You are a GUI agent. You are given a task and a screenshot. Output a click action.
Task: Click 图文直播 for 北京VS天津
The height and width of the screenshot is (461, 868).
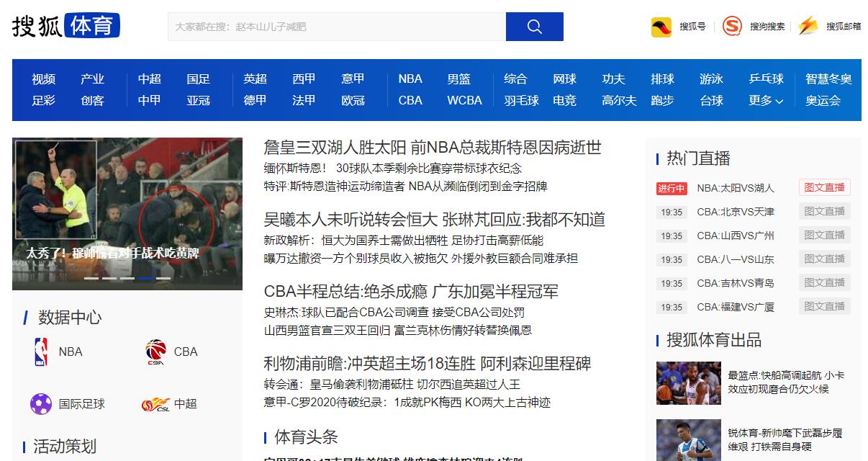tap(824, 211)
